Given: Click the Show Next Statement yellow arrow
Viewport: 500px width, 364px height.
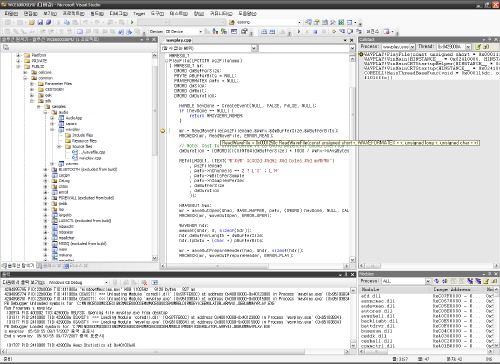Looking at the screenshot, I should (x=334, y=31).
